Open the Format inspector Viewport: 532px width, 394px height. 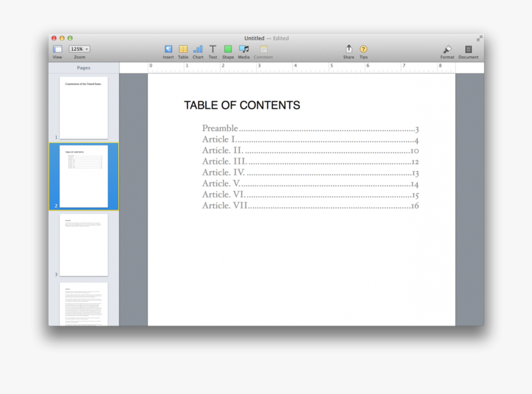447,50
